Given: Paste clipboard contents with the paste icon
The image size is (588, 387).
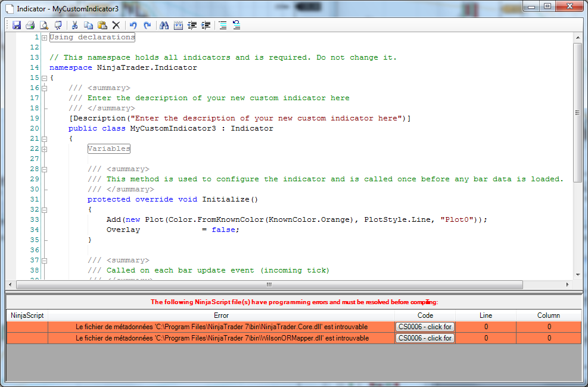Looking at the screenshot, I should [102, 25].
